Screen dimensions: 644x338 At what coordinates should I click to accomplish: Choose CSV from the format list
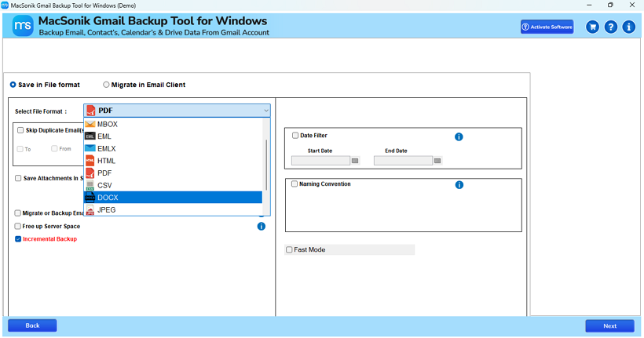click(x=173, y=185)
